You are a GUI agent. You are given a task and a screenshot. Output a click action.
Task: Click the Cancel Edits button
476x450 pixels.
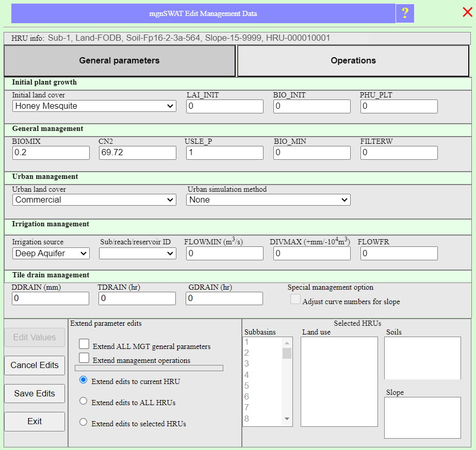tap(35, 365)
